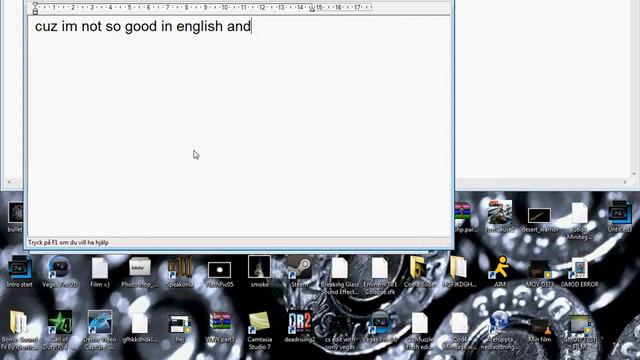Click the right arrow of background window's horizontal scrollbar
Viewport: 640px width, 360px height.
pyautogui.click(x=625, y=182)
